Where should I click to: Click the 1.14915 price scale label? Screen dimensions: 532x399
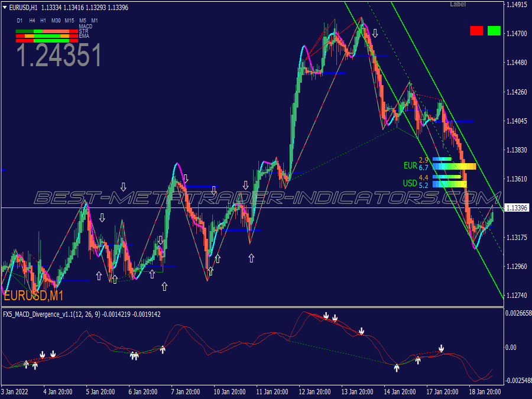coord(517,4)
